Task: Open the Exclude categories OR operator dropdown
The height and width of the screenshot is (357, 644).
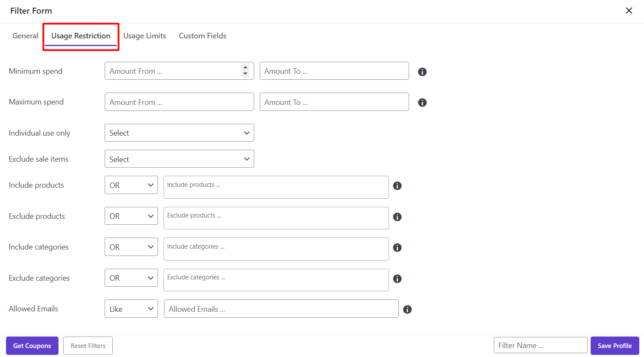Action: click(x=131, y=278)
